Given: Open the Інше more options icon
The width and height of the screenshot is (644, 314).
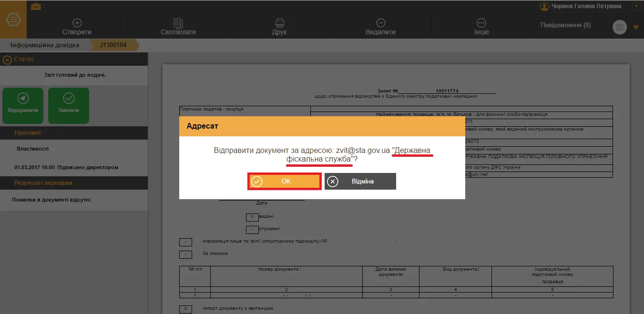Looking at the screenshot, I should click(481, 22).
